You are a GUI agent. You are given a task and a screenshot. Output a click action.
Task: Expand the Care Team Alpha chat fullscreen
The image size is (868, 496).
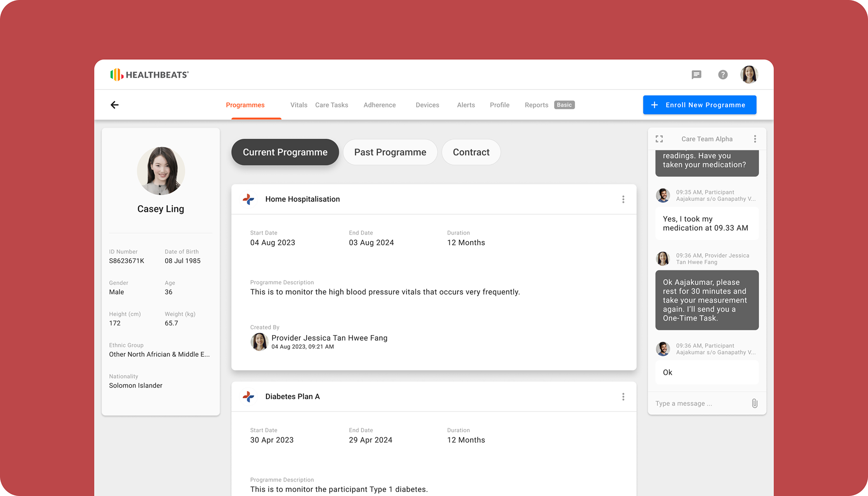click(x=659, y=139)
